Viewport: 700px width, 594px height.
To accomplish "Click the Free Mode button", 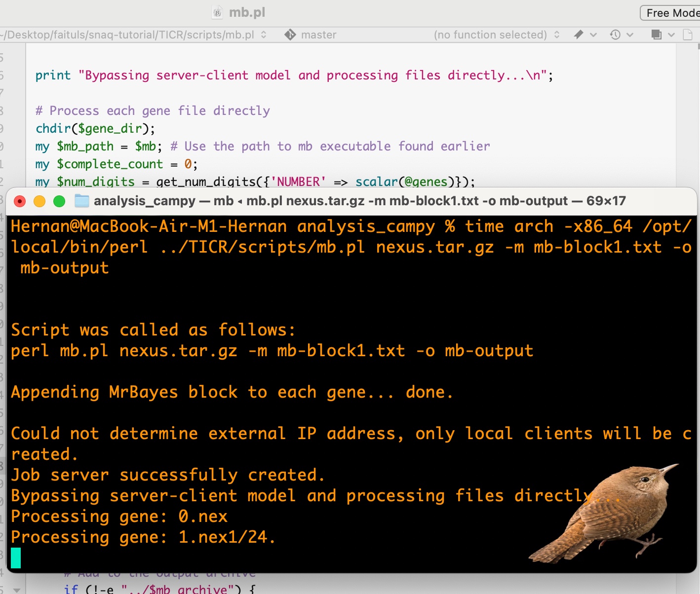I will (671, 13).
